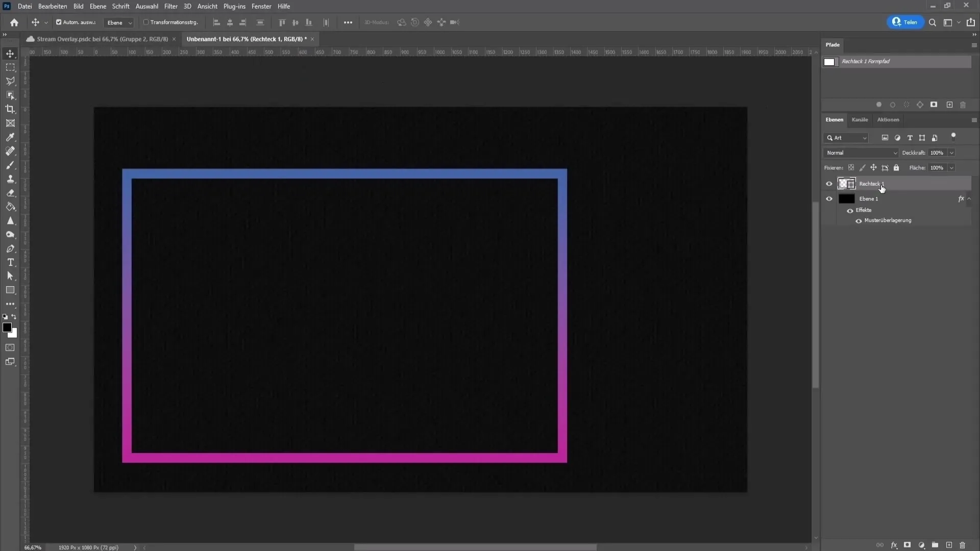Click the add layer mask icon in Layers panel
This screenshot has width=980, height=551.
(907, 545)
